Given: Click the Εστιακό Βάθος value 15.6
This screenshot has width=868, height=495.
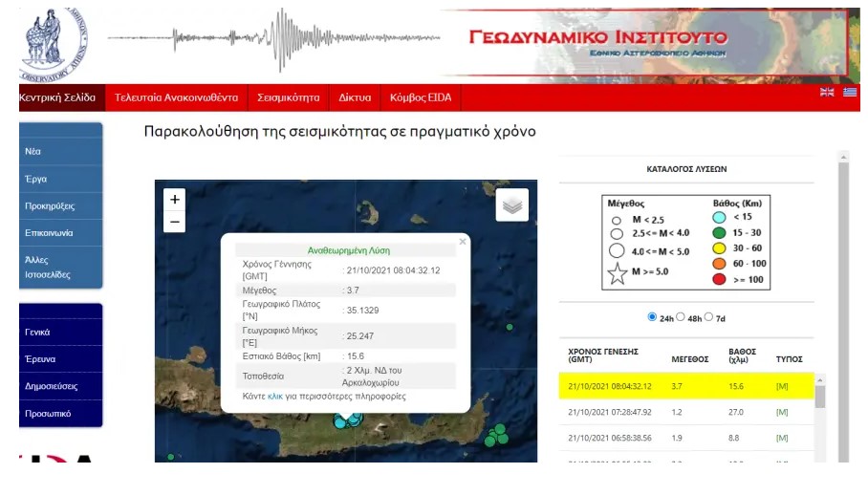Looking at the screenshot, I should click(x=356, y=356).
